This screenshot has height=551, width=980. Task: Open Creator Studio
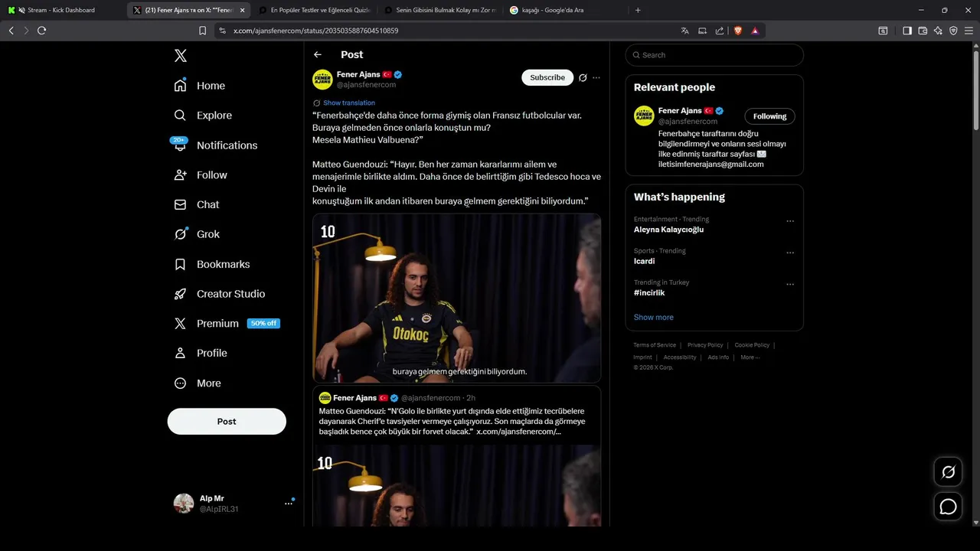220,294
